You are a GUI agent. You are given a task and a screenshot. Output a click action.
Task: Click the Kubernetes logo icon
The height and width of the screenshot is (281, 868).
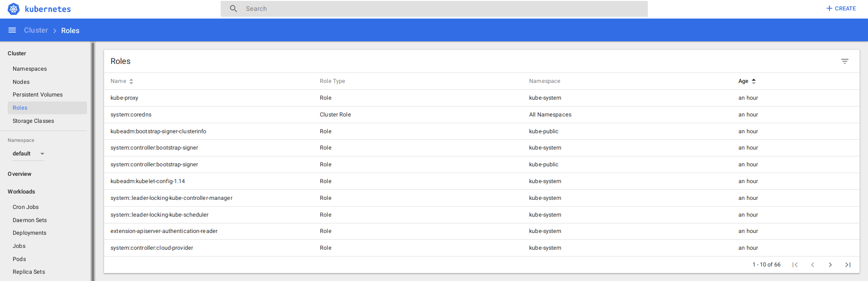(14, 9)
